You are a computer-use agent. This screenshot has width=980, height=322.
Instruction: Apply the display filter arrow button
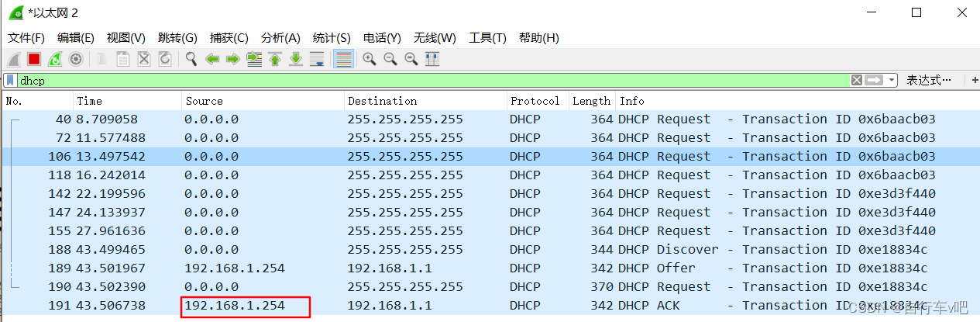tap(875, 80)
